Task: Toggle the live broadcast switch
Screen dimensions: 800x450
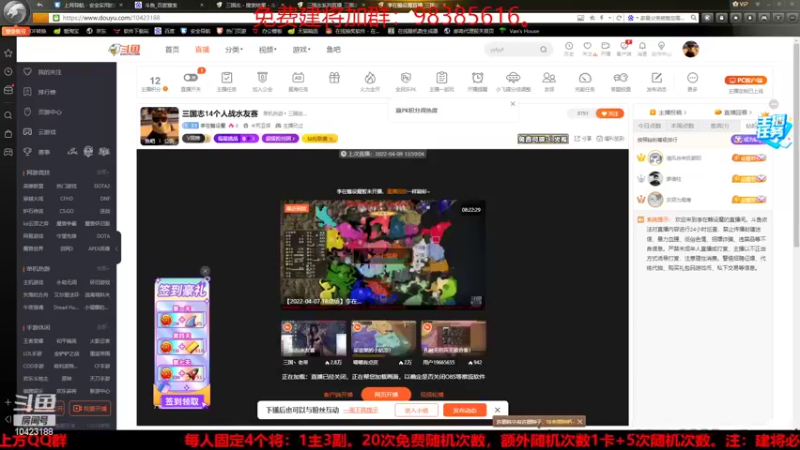Action: pyautogui.click(x=190, y=78)
